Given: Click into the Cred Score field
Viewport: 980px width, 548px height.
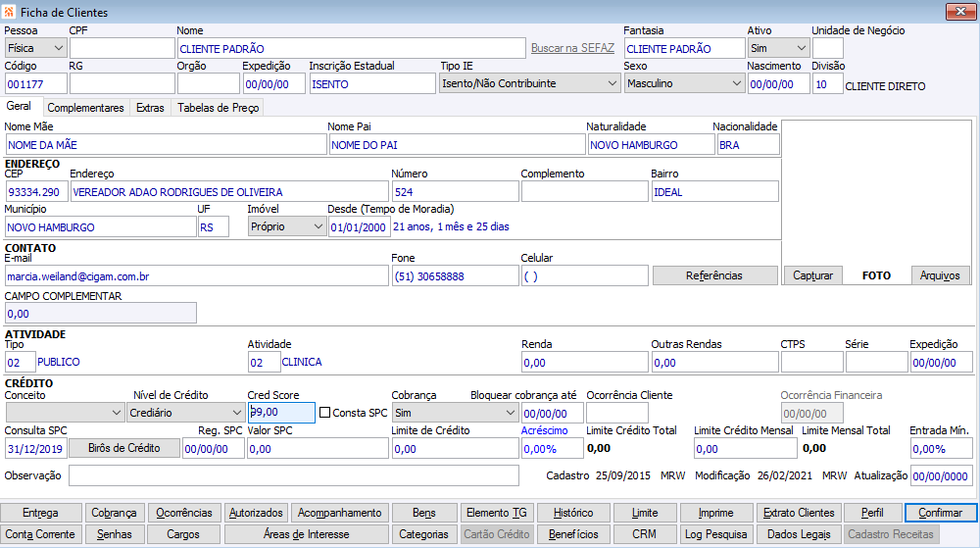Looking at the screenshot, I should (x=280, y=413).
